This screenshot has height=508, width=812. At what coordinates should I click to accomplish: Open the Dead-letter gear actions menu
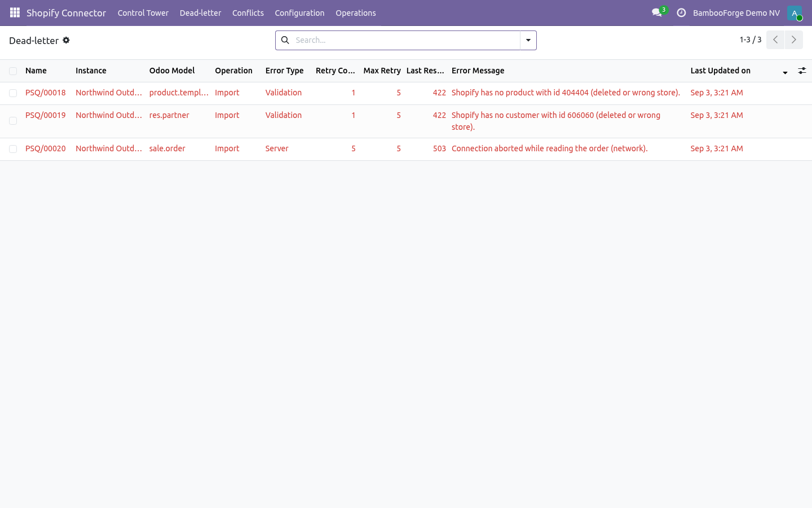[x=66, y=40]
